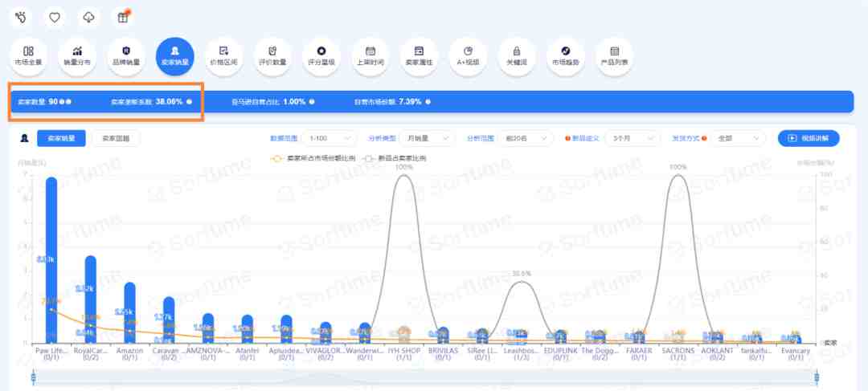
Task: Switch to the 卖家国籍 tab
Action: pyautogui.click(x=116, y=138)
